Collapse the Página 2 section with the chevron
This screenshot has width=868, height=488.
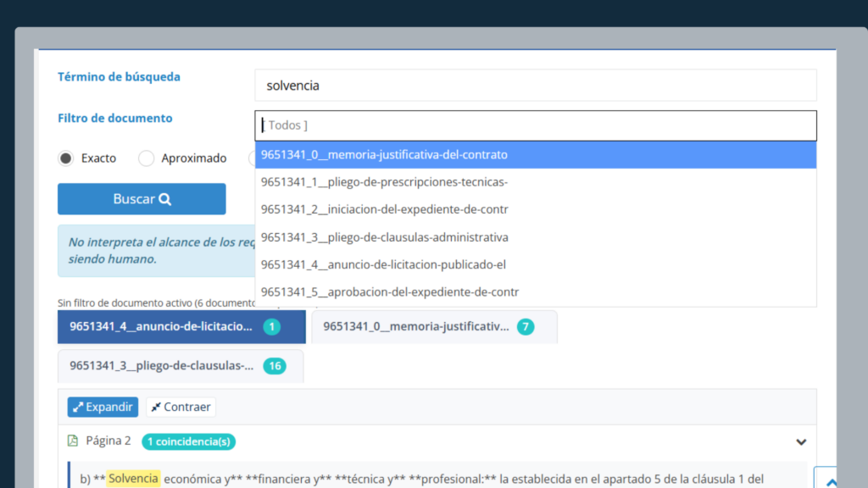(801, 441)
